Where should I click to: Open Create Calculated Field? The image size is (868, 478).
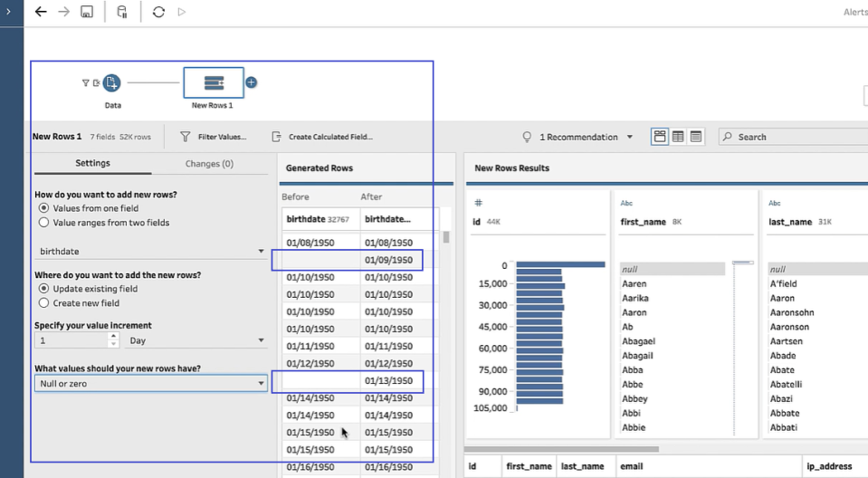point(322,137)
